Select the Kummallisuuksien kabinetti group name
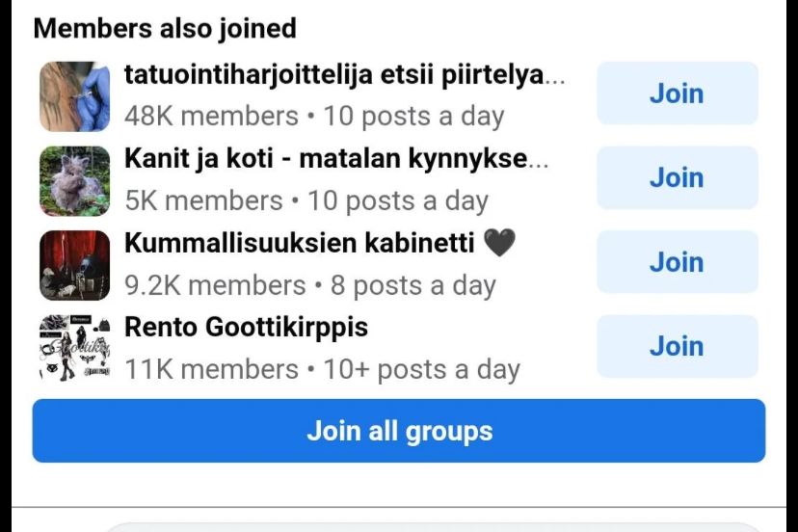 point(299,243)
